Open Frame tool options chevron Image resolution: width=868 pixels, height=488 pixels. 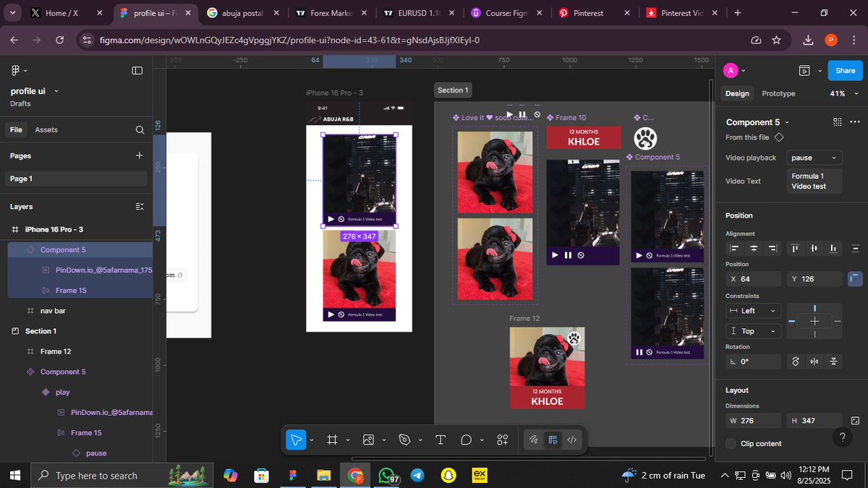click(348, 440)
